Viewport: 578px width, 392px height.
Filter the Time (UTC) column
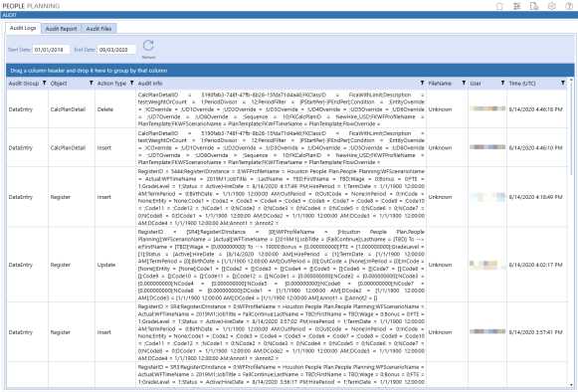click(563, 83)
